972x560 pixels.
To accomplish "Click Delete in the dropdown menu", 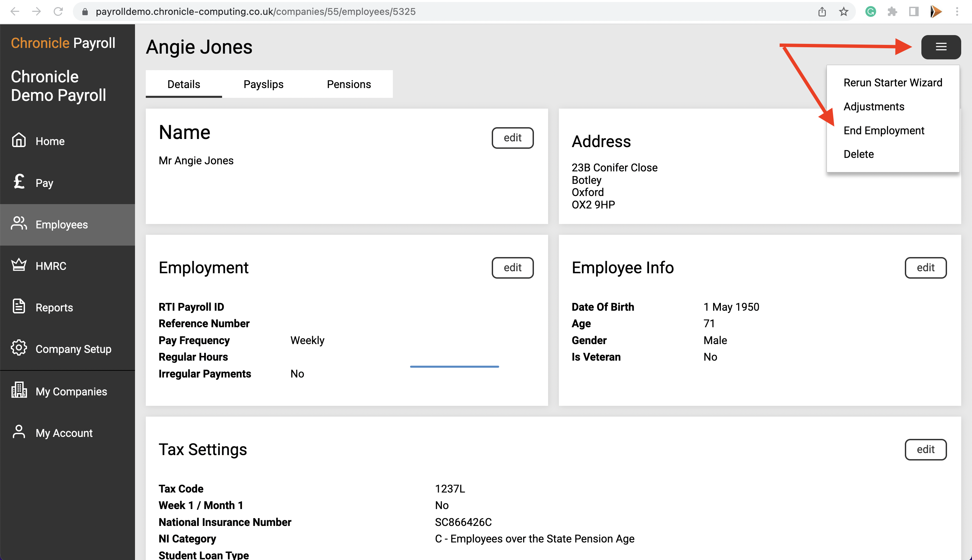I will click(859, 154).
